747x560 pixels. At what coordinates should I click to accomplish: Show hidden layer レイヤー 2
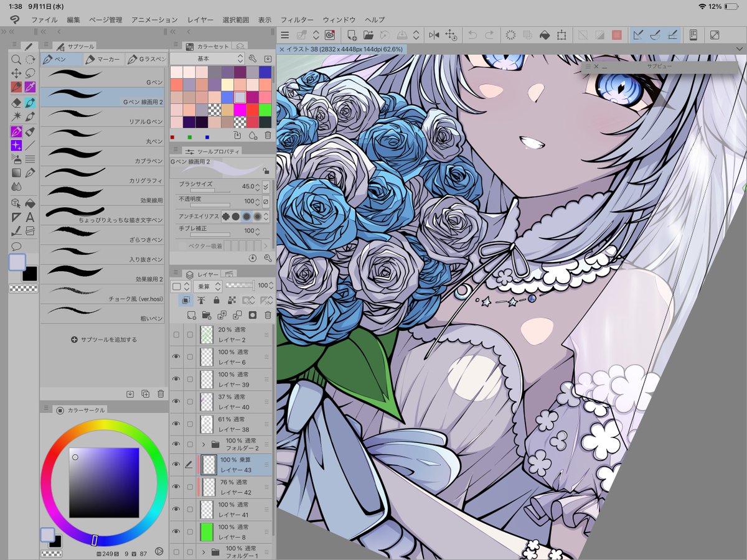(x=176, y=335)
